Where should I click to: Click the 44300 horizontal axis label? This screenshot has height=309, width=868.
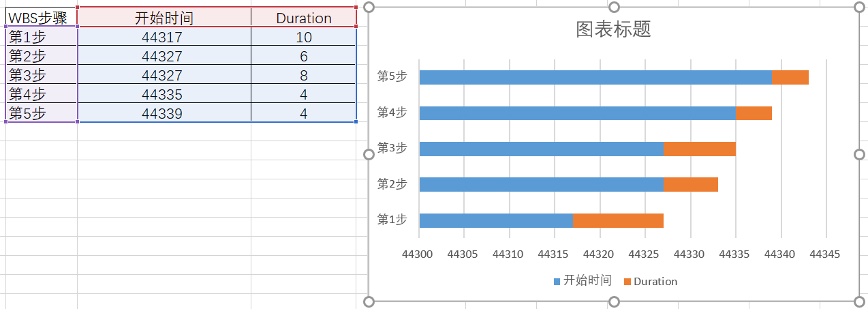pos(418,254)
